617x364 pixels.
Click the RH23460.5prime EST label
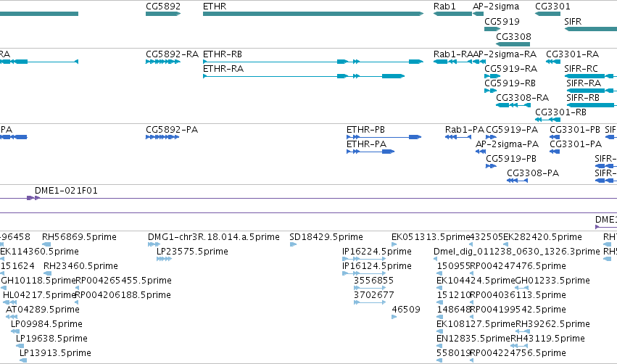tap(80, 266)
